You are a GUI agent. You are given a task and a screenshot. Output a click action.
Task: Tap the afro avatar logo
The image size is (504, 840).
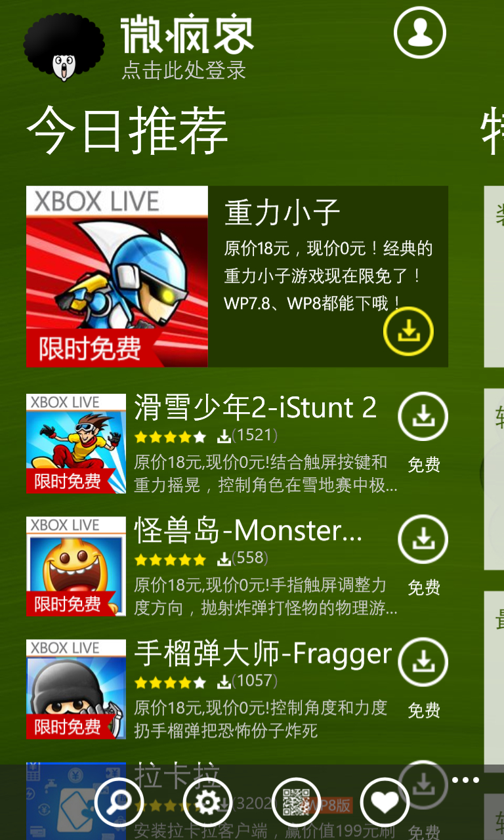[64, 47]
